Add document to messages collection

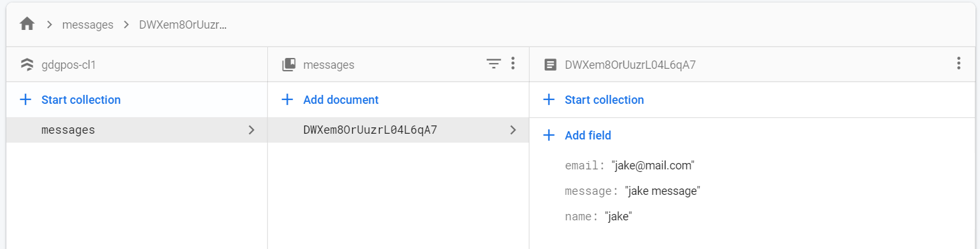330,99
